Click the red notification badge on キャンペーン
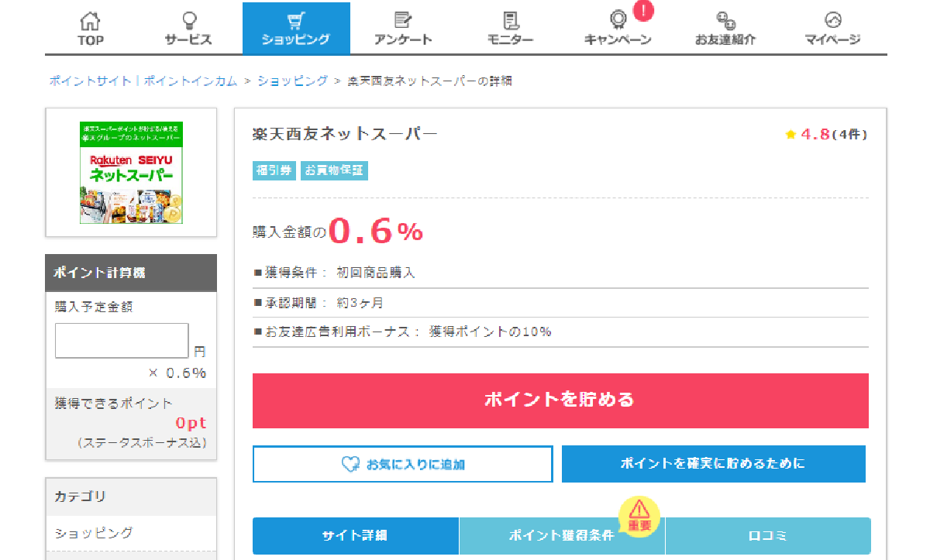Image resolution: width=930 pixels, height=560 pixels. click(x=643, y=11)
